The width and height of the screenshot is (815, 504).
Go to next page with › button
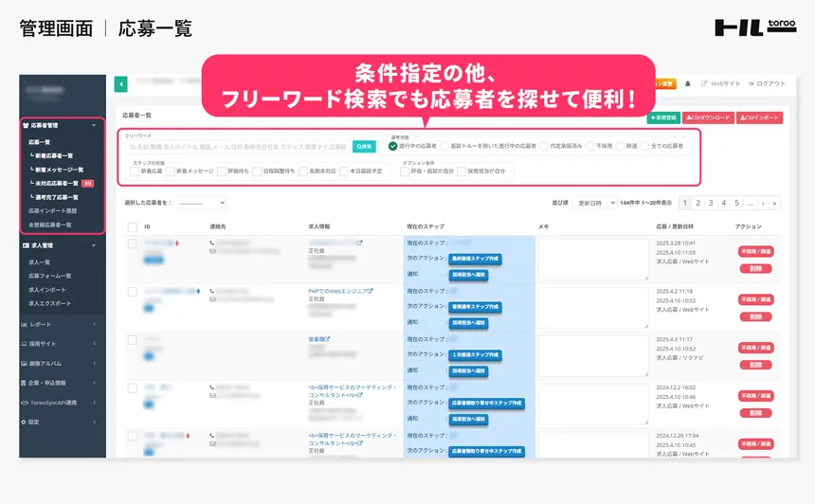coord(763,203)
